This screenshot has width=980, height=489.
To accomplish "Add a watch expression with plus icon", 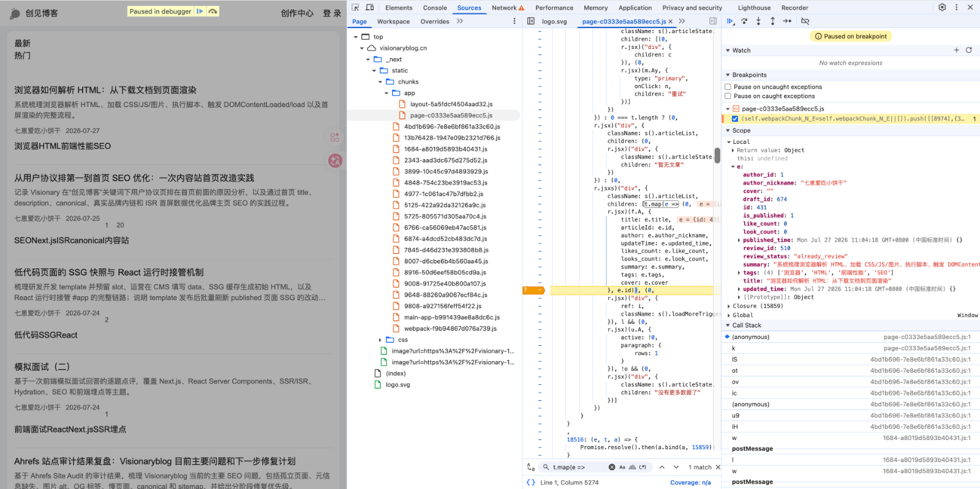I will pyautogui.click(x=956, y=50).
